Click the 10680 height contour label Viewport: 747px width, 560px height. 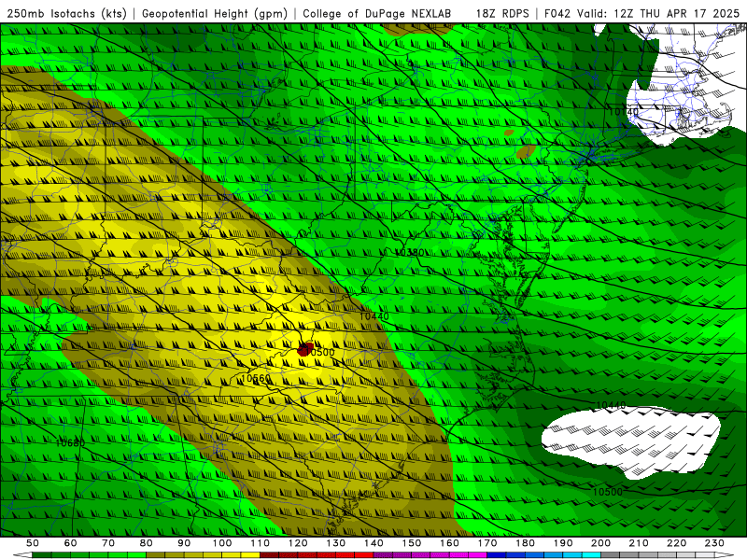[x=70, y=442]
